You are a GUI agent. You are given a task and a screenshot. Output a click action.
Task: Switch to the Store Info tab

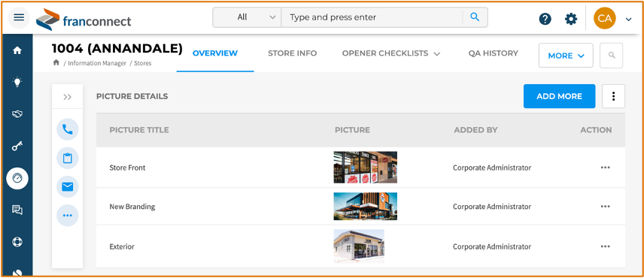point(293,53)
